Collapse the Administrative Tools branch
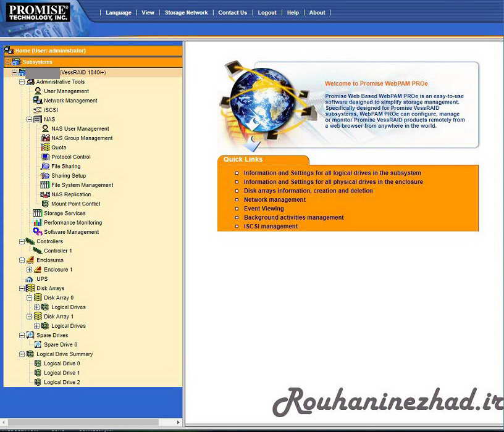The image size is (504, 432). pos(22,82)
